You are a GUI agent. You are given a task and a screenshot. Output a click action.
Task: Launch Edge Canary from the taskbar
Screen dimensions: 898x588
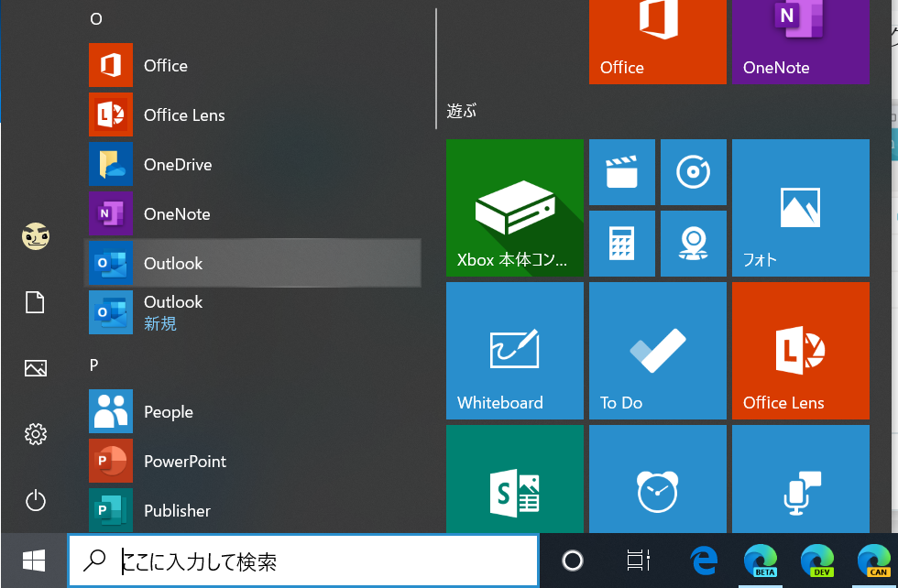874,561
